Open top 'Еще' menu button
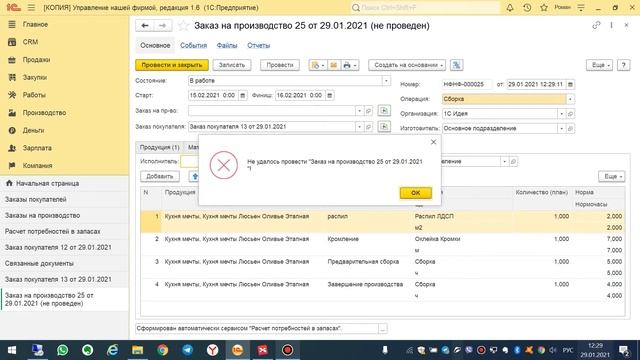The height and width of the screenshot is (360, 640). 600,65
